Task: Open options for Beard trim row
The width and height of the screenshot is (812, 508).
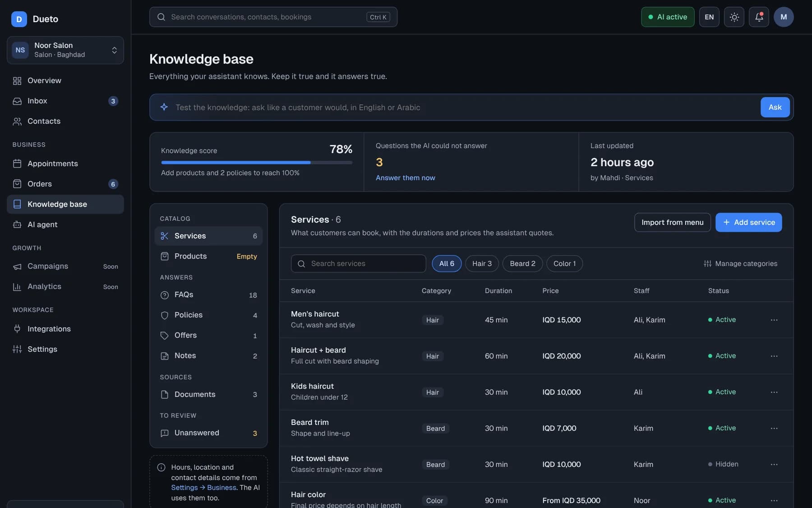Action: pos(774,428)
